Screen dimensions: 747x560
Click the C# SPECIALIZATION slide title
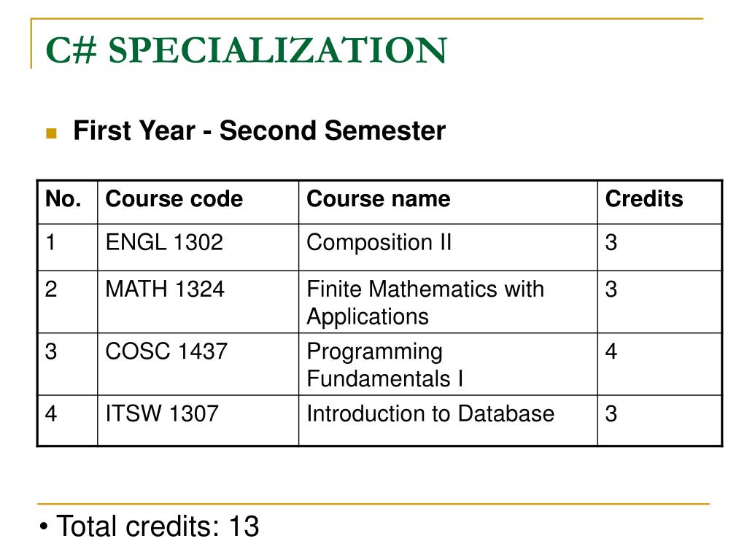coord(247,50)
